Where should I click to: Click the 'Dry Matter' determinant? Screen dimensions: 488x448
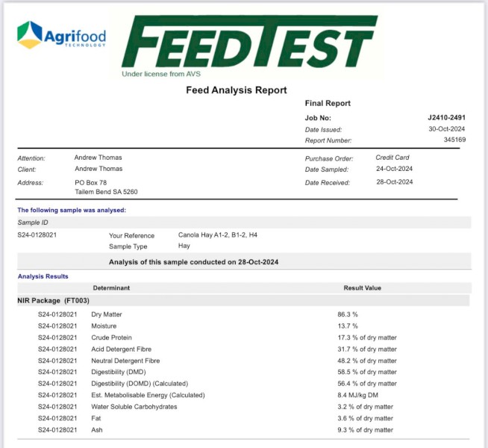click(107, 315)
